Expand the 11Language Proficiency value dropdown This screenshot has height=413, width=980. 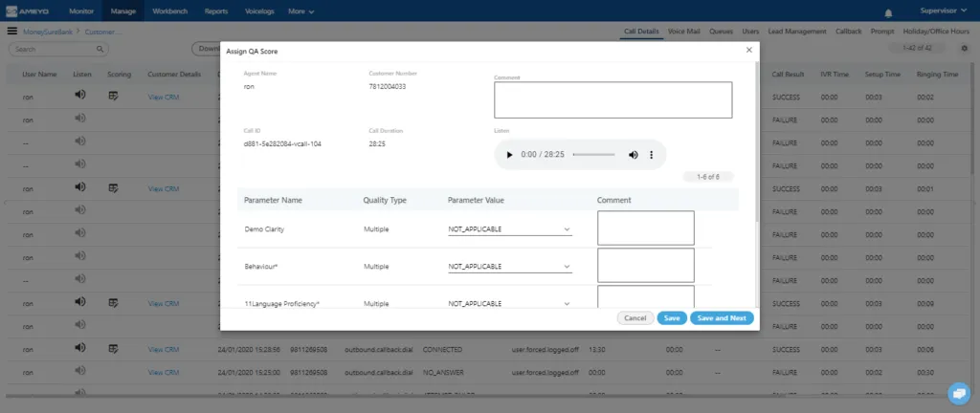coord(509,303)
